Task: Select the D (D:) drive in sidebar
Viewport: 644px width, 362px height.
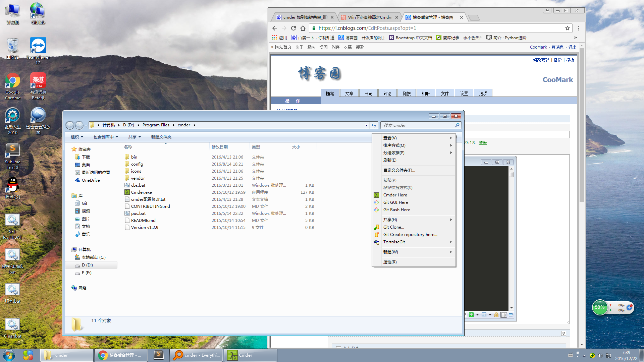Action: pos(91,265)
